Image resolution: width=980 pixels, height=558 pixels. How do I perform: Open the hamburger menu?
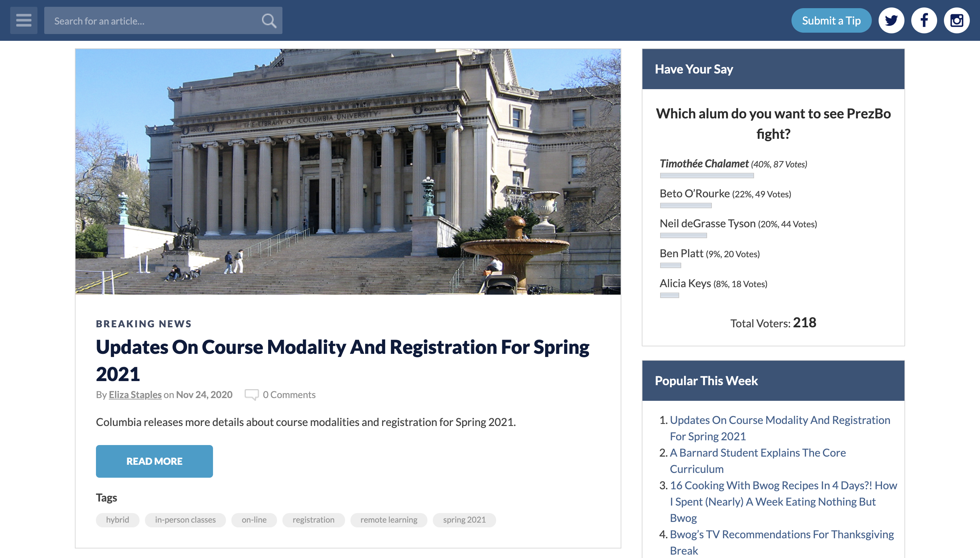click(x=23, y=20)
